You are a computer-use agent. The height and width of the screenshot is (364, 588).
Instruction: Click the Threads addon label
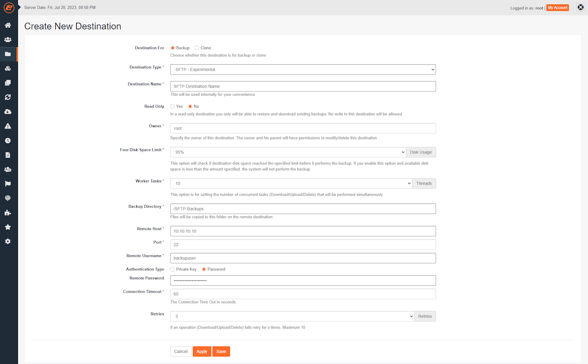424,183
